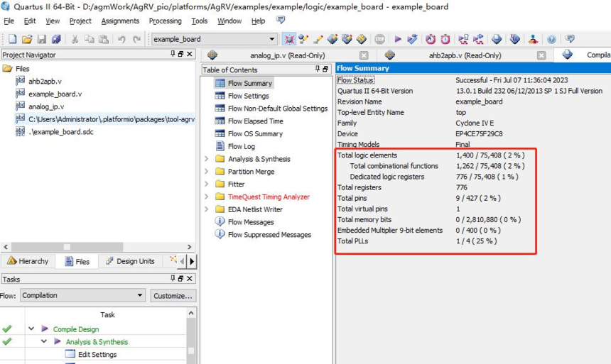This screenshot has height=364, width=611.
Task: Collapse the Analysis & Synthesis task
Action: pyautogui.click(x=44, y=341)
